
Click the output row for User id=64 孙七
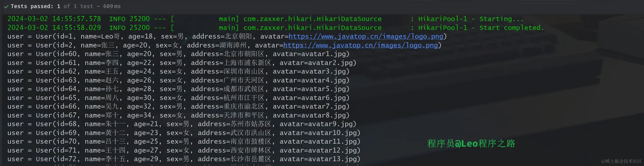point(178,89)
